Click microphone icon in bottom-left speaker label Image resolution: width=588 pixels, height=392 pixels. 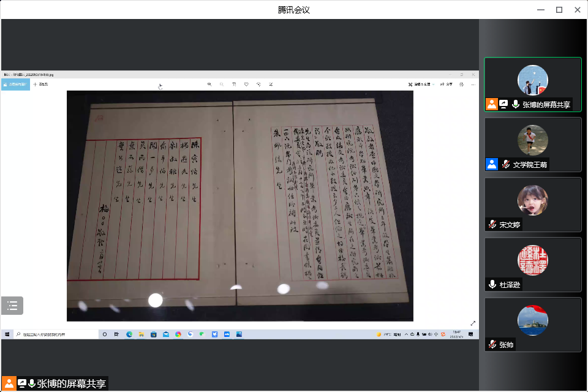click(32, 383)
